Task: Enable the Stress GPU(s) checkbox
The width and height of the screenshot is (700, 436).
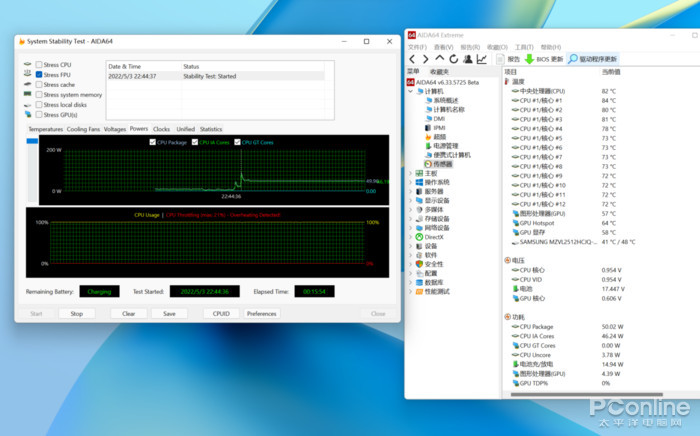Action: pos(39,115)
